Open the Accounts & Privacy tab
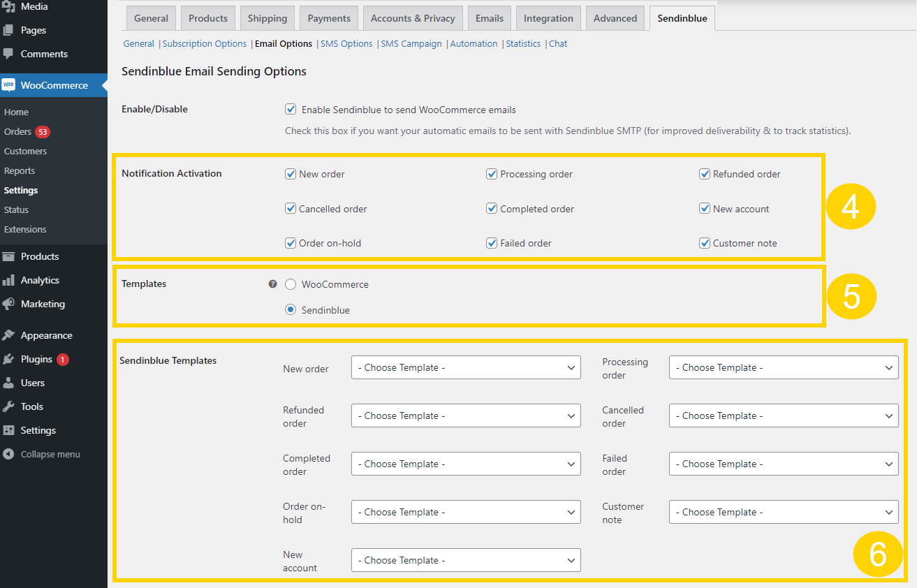This screenshot has width=917, height=588. [x=413, y=18]
